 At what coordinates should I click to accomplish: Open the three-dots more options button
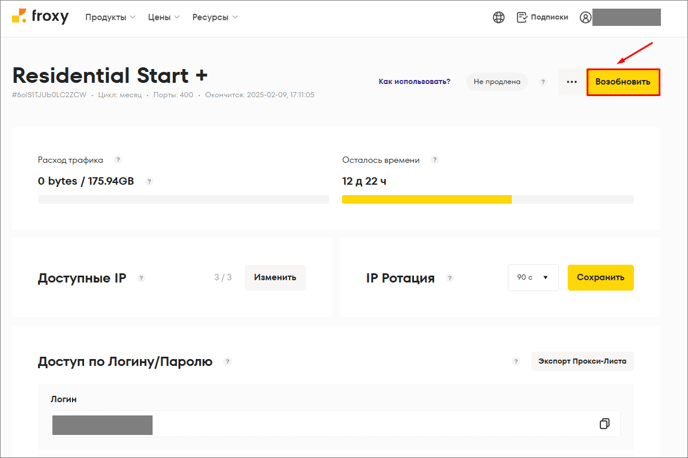click(571, 82)
